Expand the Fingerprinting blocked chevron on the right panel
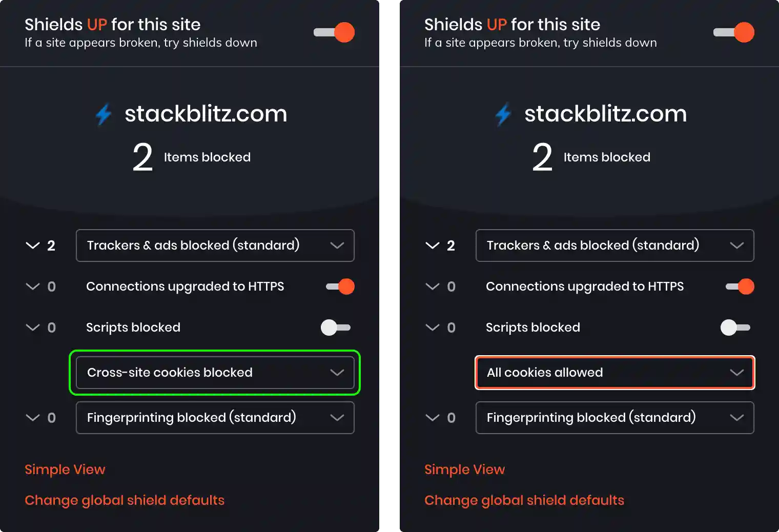779x532 pixels. (432, 418)
